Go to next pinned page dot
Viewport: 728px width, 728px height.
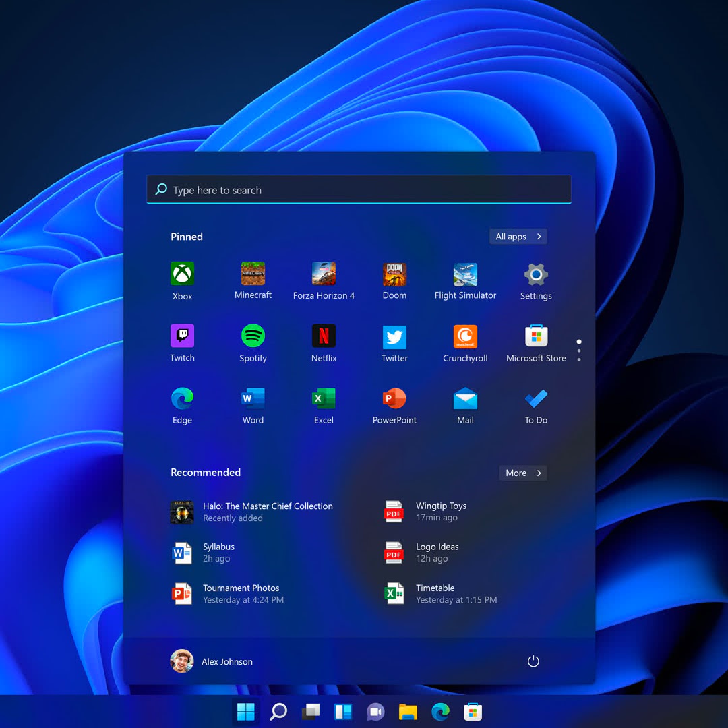tap(579, 351)
